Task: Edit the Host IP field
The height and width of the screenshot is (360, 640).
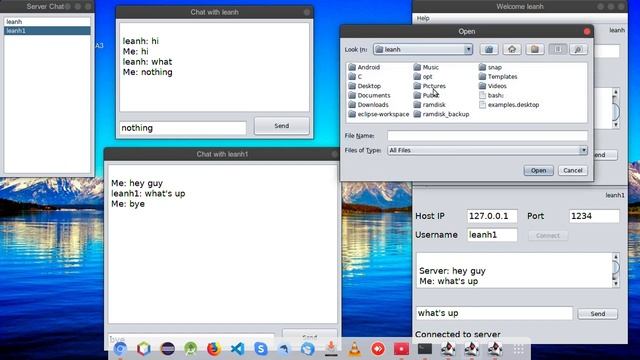Action: pyautogui.click(x=492, y=216)
